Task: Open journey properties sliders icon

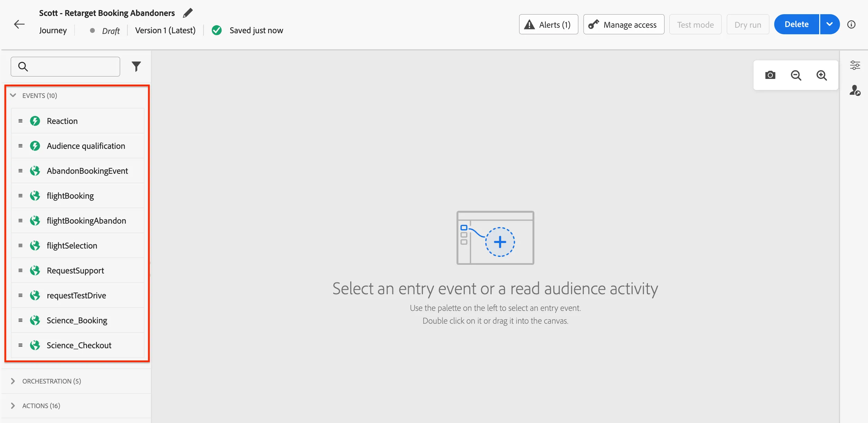Action: 855,65
